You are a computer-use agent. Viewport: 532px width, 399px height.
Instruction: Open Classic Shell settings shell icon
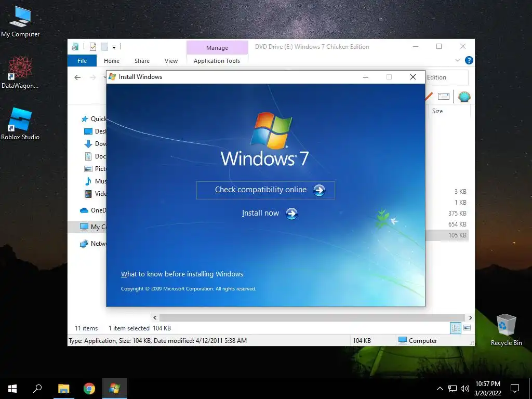[464, 97]
